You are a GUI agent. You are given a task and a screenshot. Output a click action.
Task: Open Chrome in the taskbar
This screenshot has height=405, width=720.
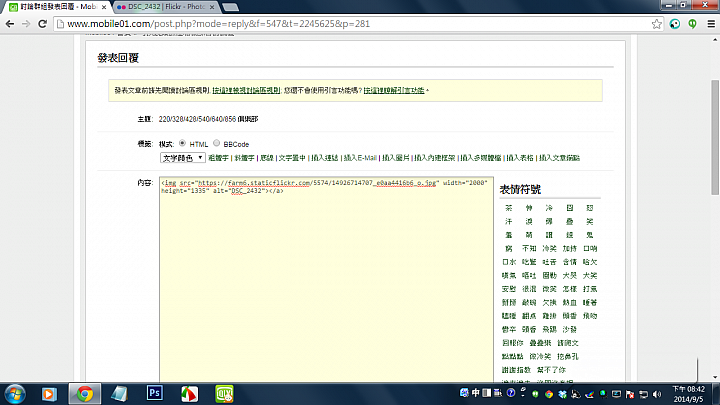(x=84, y=394)
